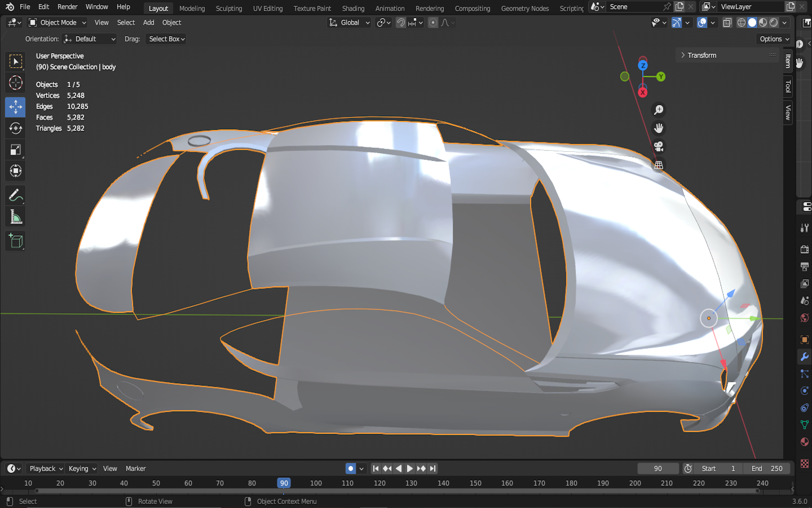Switch perspective/orthographic with the grid icon

pyautogui.click(x=659, y=165)
